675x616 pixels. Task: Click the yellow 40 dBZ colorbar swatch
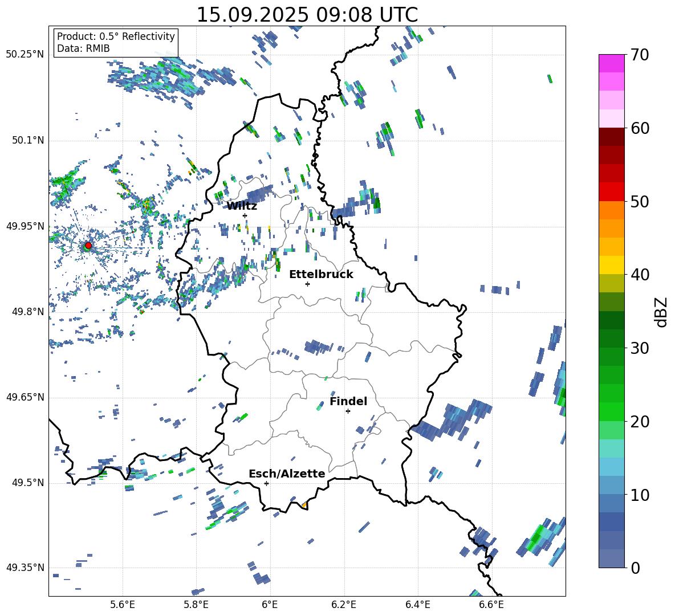[611, 265]
